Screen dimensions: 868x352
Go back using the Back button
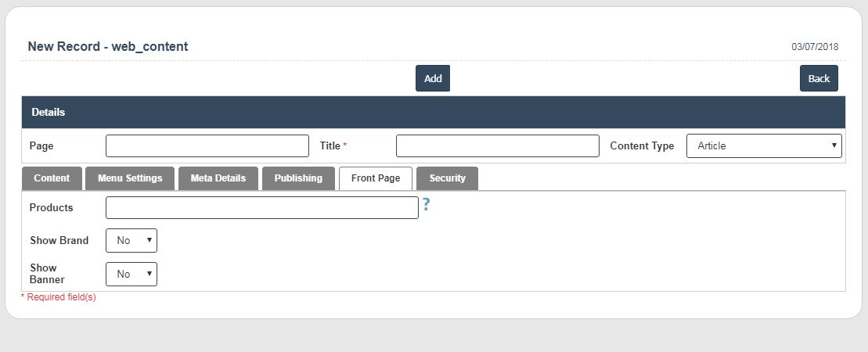[819, 78]
